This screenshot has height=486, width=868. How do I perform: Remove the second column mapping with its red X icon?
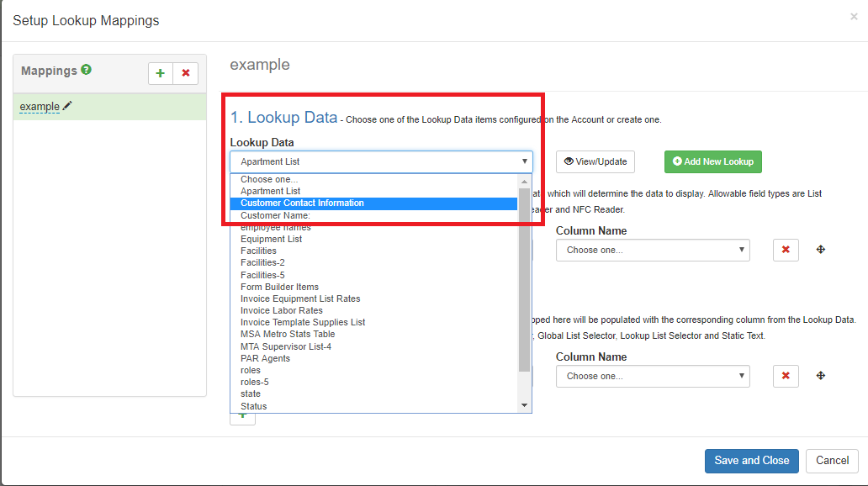(x=786, y=376)
